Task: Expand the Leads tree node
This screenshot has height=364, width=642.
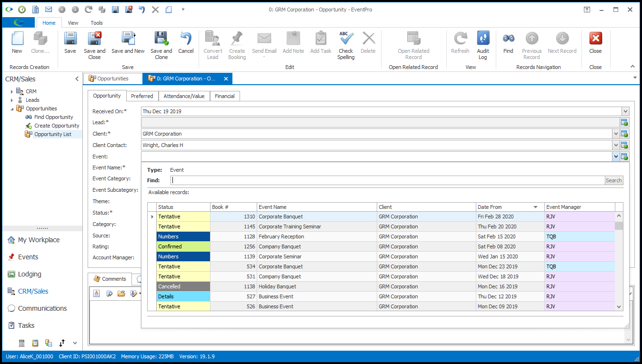Action: [x=12, y=100]
